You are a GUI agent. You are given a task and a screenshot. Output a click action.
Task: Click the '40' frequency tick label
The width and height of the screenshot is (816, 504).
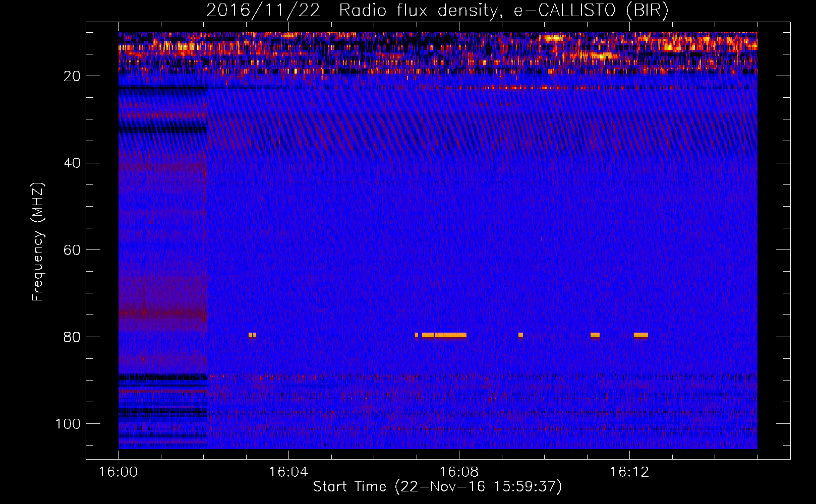click(x=72, y=163)
